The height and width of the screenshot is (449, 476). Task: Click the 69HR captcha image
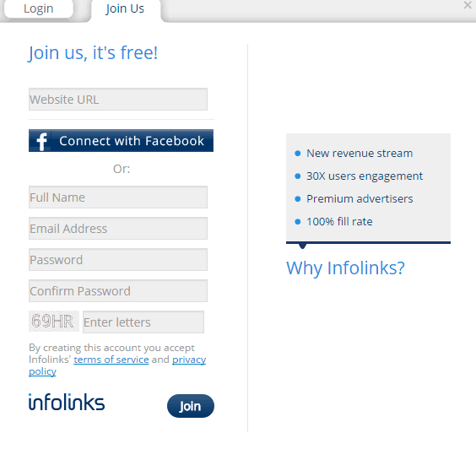(x=54, y=322)
